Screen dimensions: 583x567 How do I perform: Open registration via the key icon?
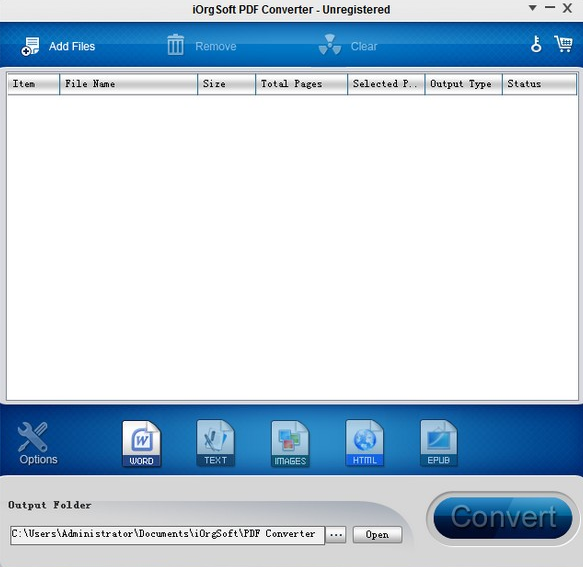(536, 44)
